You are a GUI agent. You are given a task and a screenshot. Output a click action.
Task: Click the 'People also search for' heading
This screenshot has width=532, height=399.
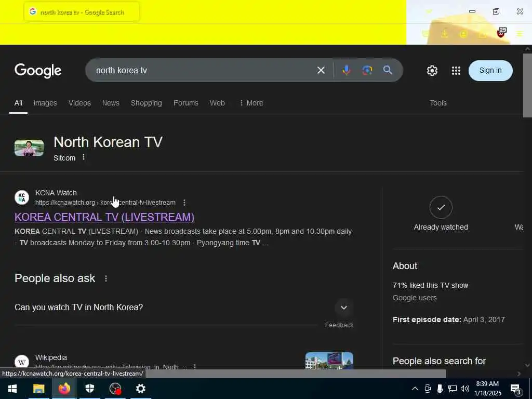(439, 361)
